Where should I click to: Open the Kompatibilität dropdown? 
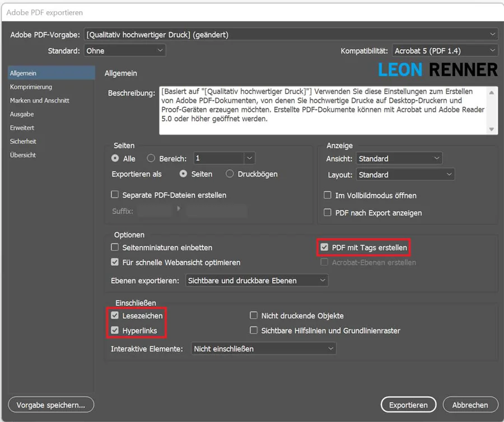tap(445, 51)
